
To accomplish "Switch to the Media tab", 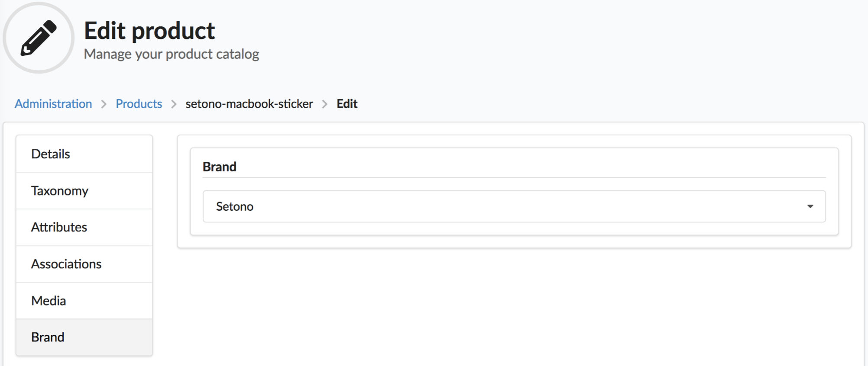I will 84,301.
